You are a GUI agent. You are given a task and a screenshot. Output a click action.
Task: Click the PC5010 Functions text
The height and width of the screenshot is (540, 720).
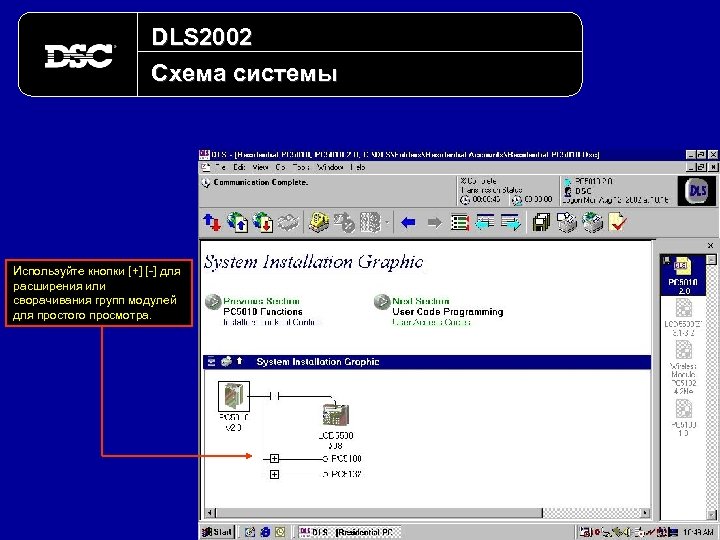263,312
